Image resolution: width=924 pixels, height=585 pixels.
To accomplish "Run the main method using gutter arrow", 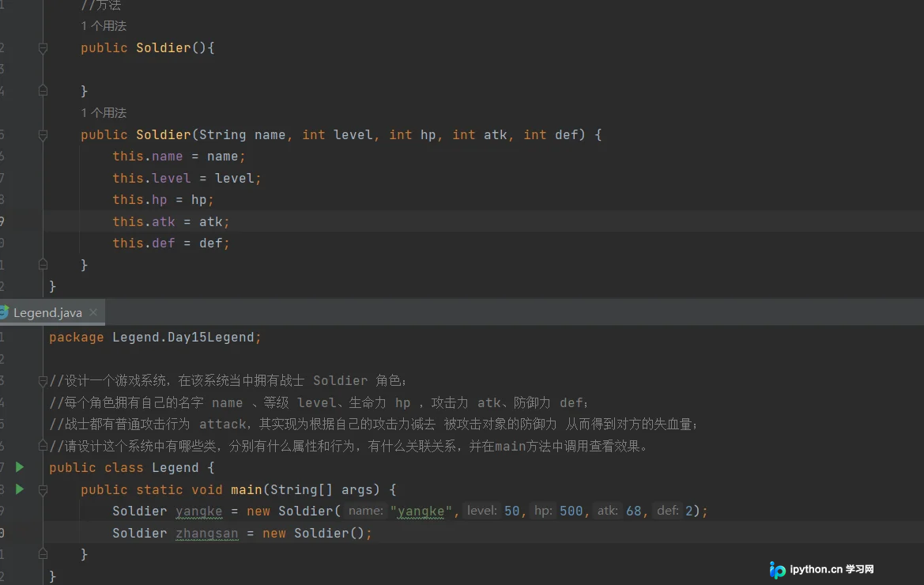I will pos(20,489).
